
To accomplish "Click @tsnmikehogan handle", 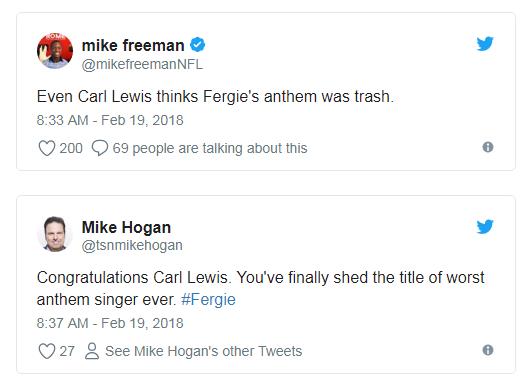I will [132, 245].
